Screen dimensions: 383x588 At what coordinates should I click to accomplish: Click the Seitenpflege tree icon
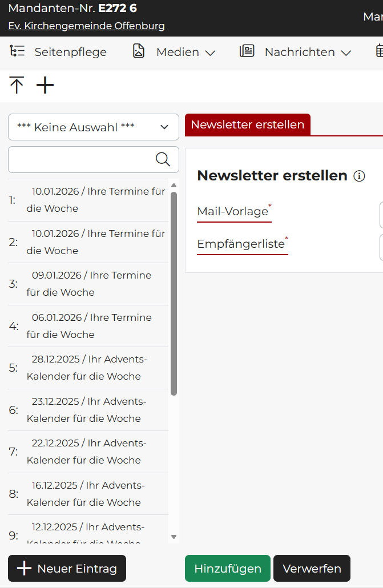(x=17, y=51)
